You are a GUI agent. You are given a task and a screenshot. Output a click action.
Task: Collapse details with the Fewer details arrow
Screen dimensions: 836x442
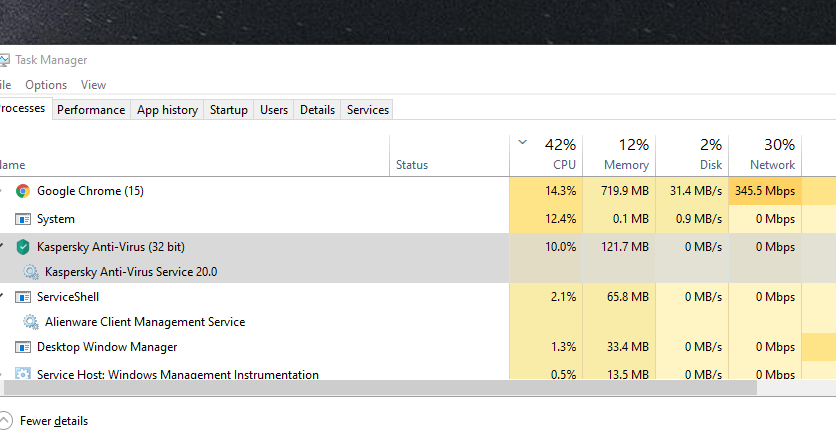coord(5,421)
